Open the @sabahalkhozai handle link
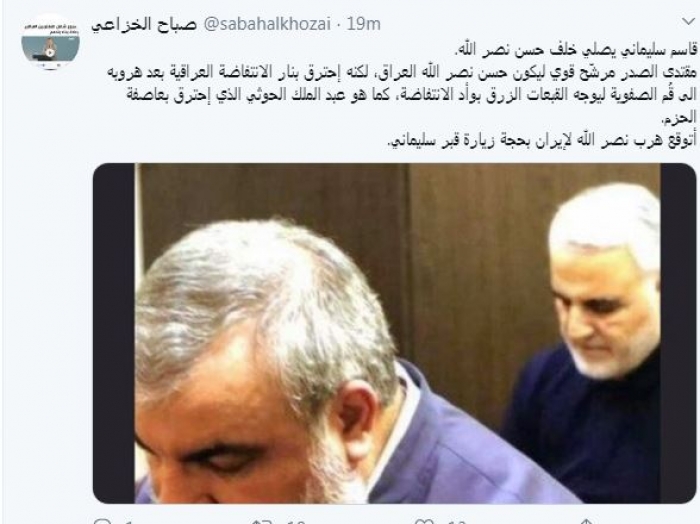700x524 pixels. click(x=267, y=24)
